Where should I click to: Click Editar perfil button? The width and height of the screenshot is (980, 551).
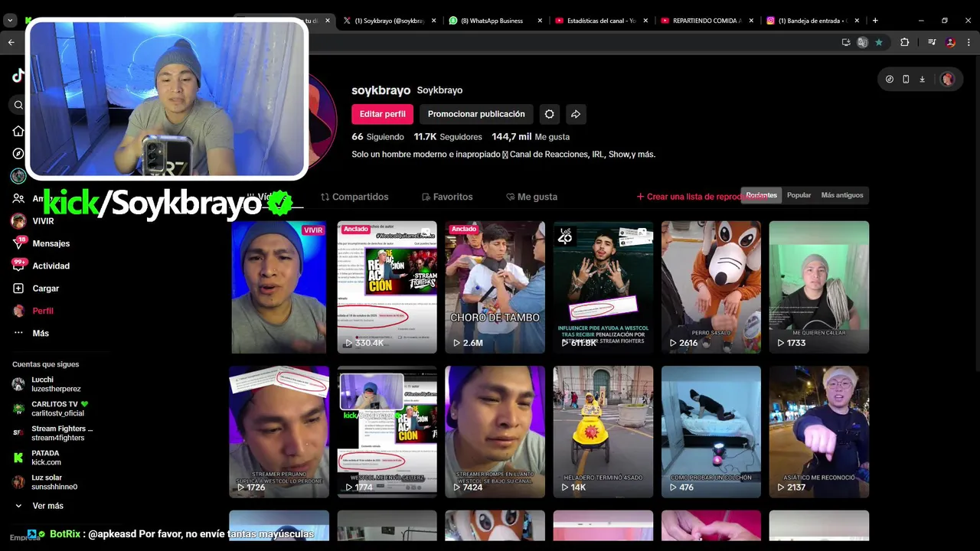click(383, 114)
